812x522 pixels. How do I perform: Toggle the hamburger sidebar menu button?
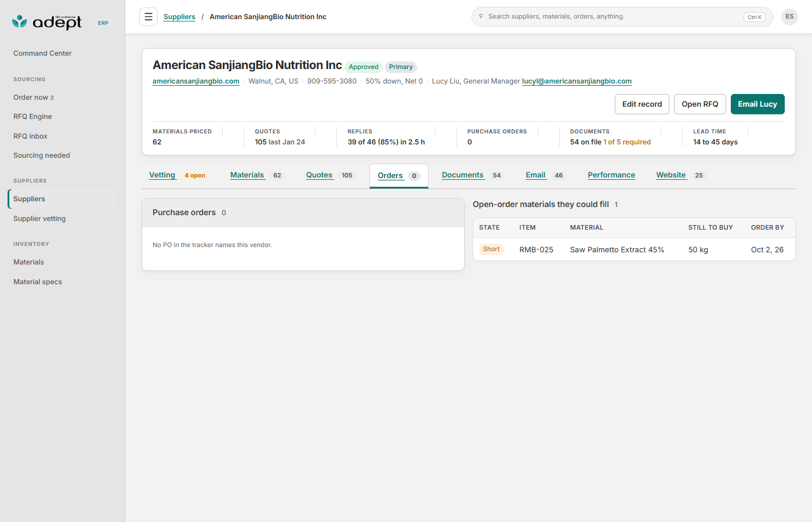pyautogui.click(x=148, y=17)
